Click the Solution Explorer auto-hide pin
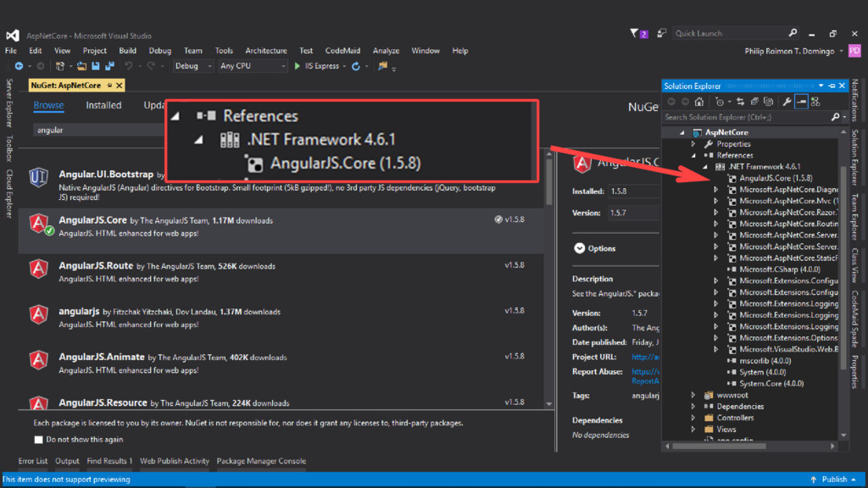Image resolution: width=868 pixels, height=488 pixels. pos(832,86)
